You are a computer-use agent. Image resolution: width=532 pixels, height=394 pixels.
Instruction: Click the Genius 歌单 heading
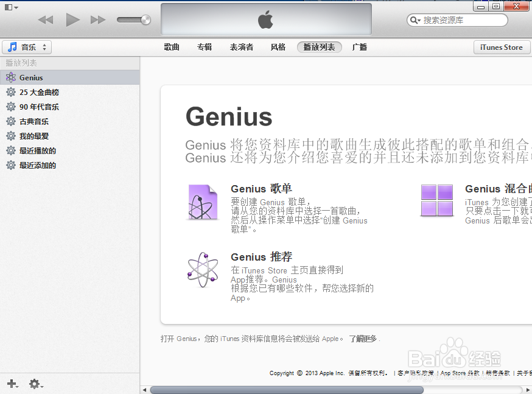[261, 188]
